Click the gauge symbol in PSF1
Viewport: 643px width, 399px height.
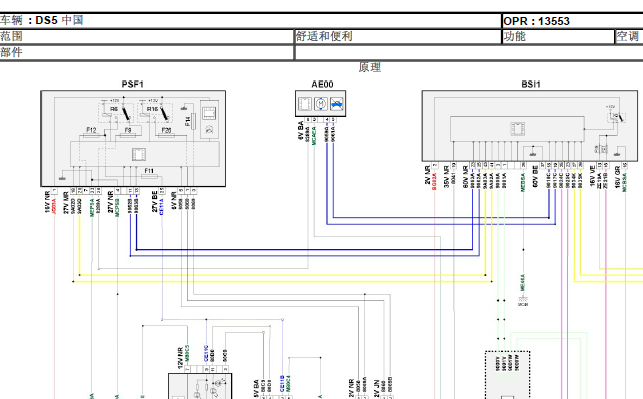pos(210,130)
